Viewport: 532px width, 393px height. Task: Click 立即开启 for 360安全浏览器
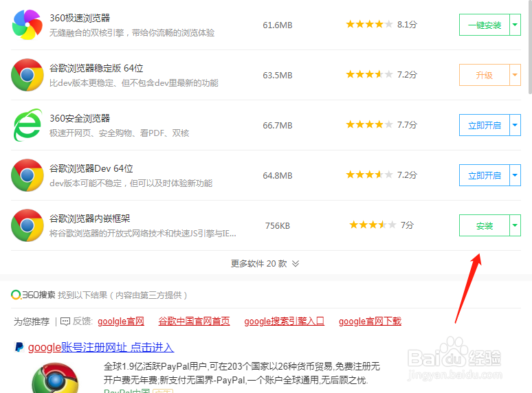pos(485,125)
